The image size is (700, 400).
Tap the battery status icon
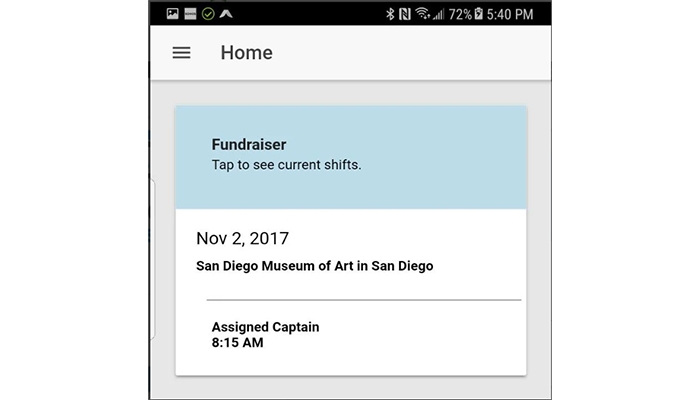[x=479, y=13]
